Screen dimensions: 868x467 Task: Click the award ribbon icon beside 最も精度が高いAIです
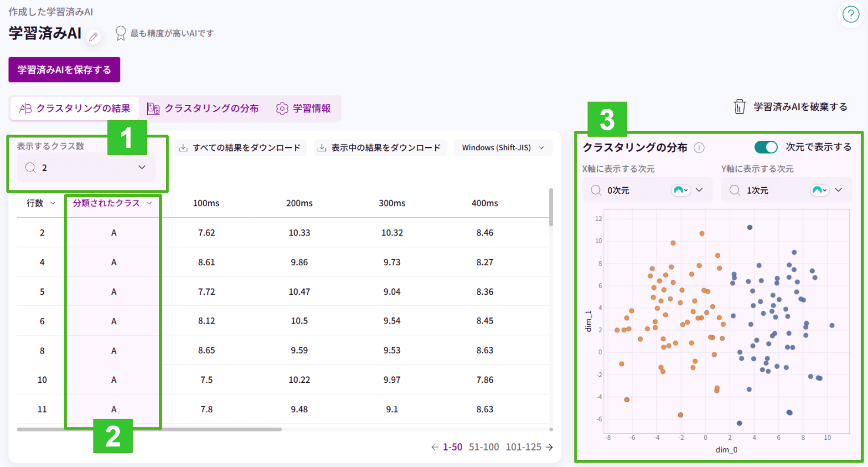120,33
